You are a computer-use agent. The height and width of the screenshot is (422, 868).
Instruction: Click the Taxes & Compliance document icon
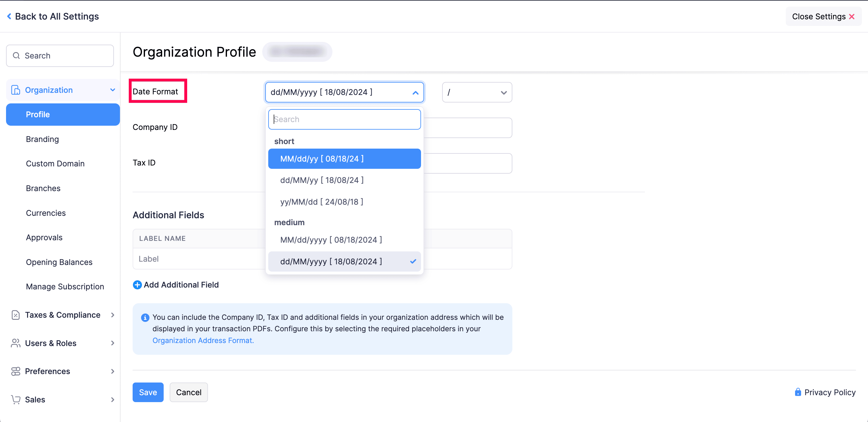point(15,315)
